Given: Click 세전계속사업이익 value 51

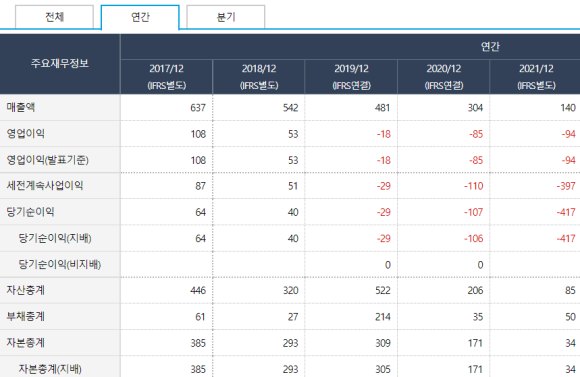Looking at the screenshot, I should 293,186.
